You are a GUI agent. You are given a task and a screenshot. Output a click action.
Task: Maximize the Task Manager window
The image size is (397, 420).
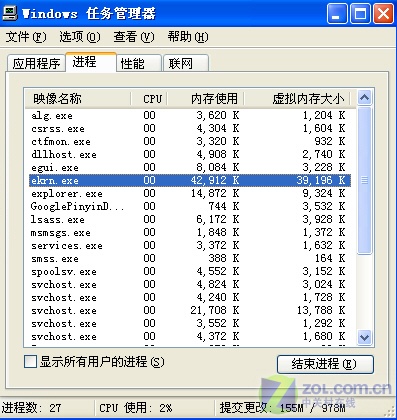(x=360, y=13)
